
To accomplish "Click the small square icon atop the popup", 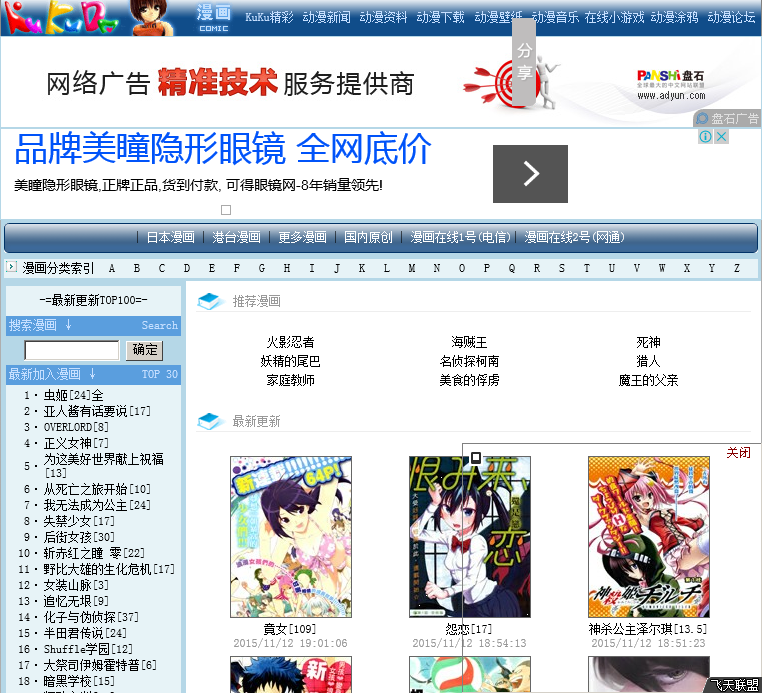I will pyautogui.click(x=476, y=457).
